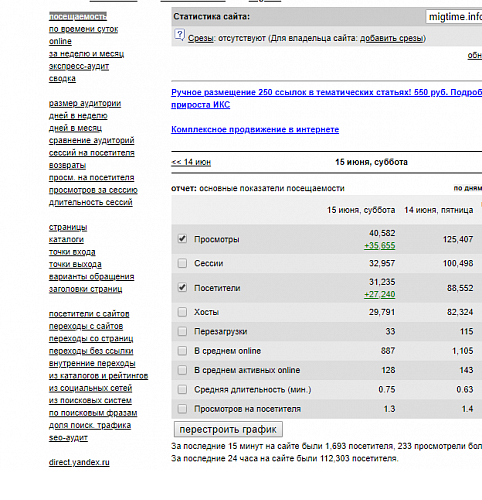Click the +35,655 views delta link

tap(380, 246)
